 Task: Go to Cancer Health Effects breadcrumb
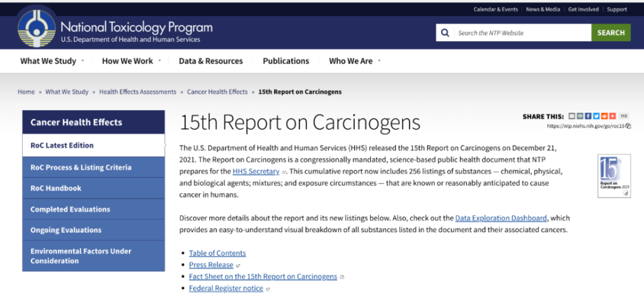(217, 91)
